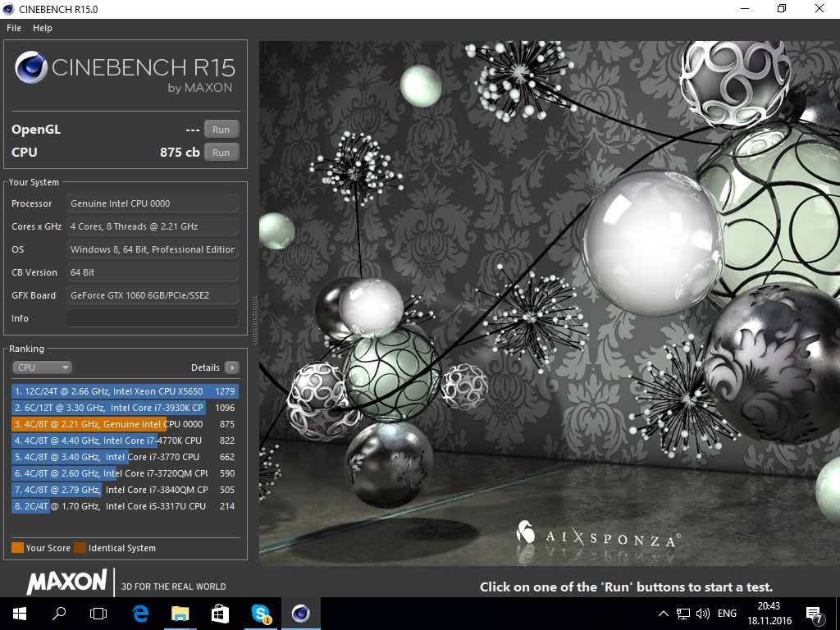
Task: Click the Cinebench title bar icon
Action: (8, 9)
